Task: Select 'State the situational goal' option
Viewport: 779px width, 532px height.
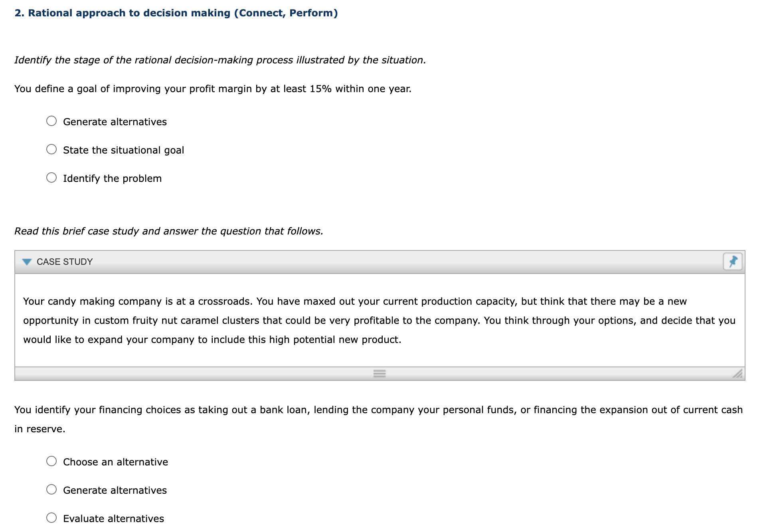Action: (51, 149)
